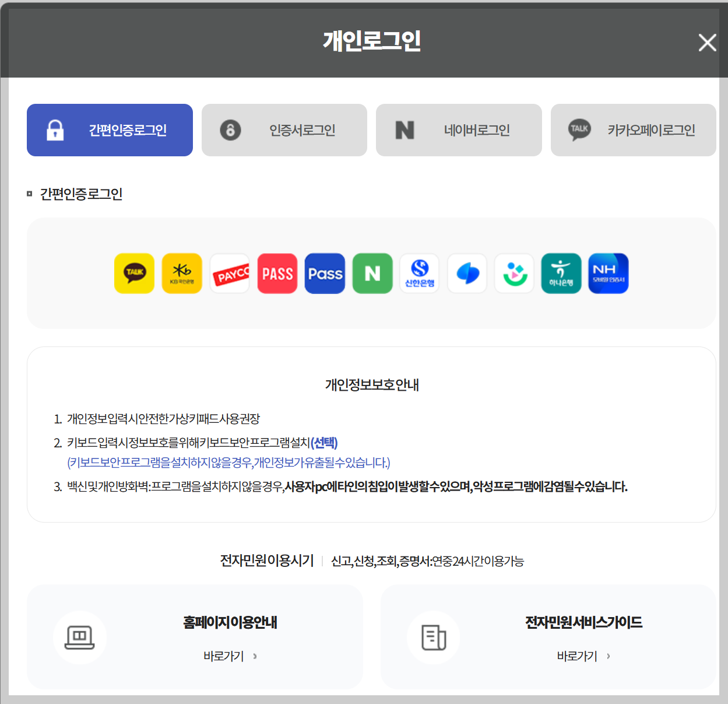
Task: Select the KakaoTalk simple authentication icon
Action: point(134,273)
